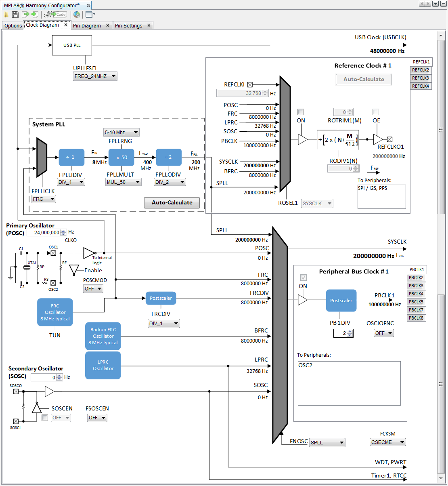Enable the ON checkbox in Reference Clock #1

pyautogui.click(x=300, y=112)
